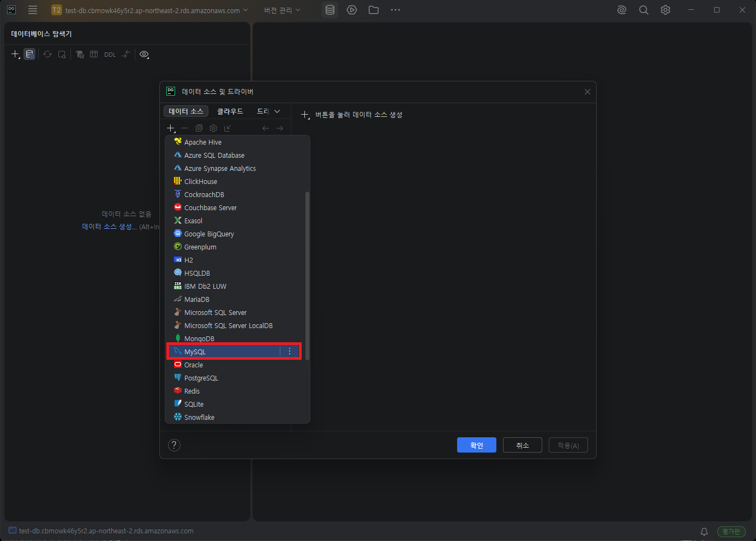Viewport: 756px width, 541px height.
Task: Click the back arrow in dialog toolbar
Action: 266,128
